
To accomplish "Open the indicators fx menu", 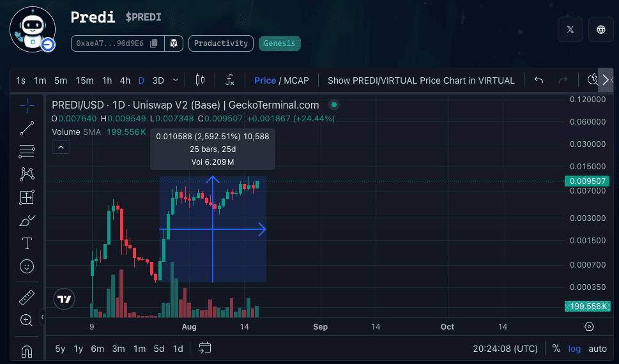I will tap(230, 80).
